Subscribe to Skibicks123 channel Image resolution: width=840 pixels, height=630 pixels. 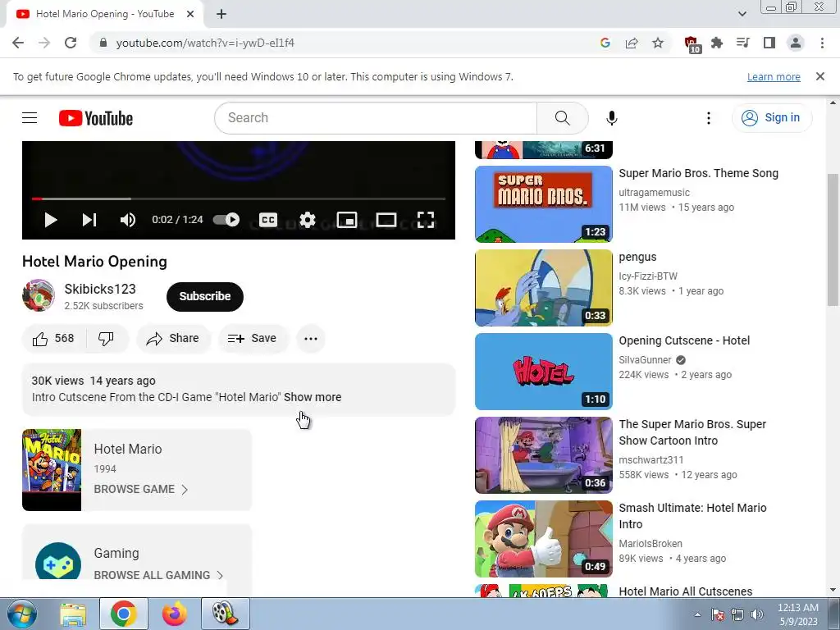click(204, 296)
